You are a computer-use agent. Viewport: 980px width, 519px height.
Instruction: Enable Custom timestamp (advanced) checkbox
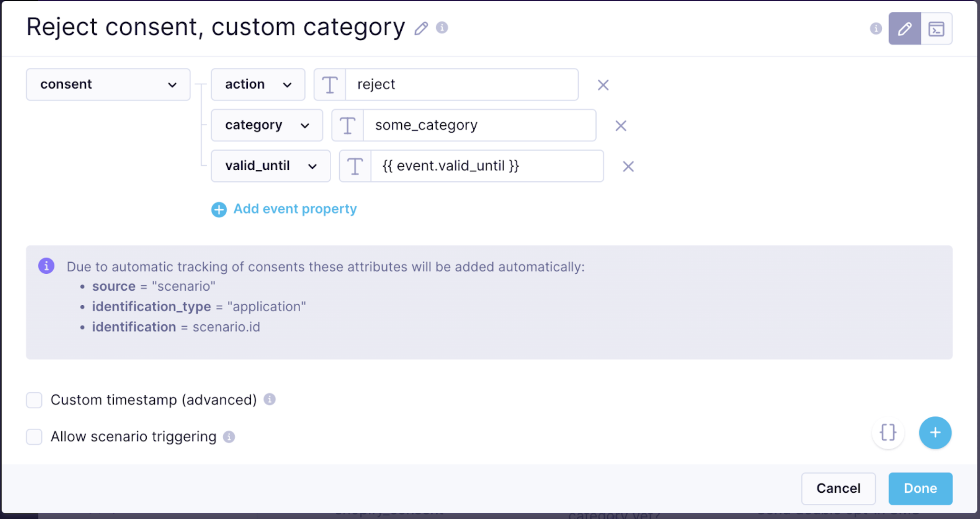[x=34, y=400]
